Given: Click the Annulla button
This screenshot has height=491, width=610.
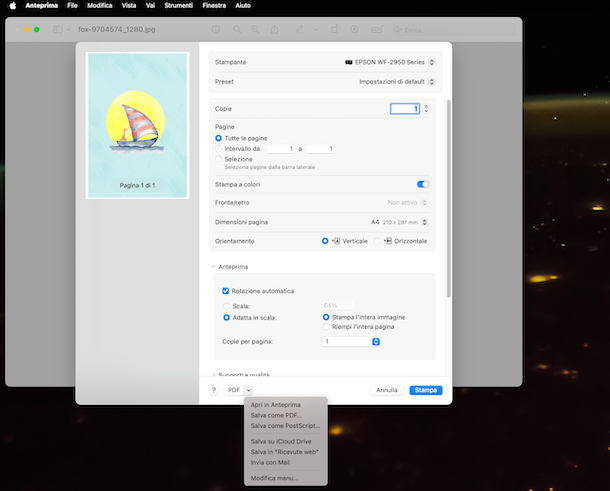Looking at the screenshot, I should tap(387, 390).
